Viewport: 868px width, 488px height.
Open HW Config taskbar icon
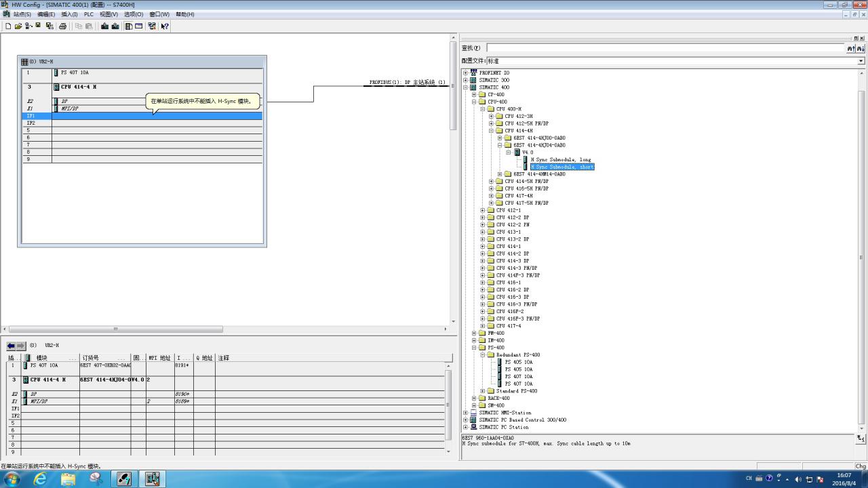click(x=153, y=479)
